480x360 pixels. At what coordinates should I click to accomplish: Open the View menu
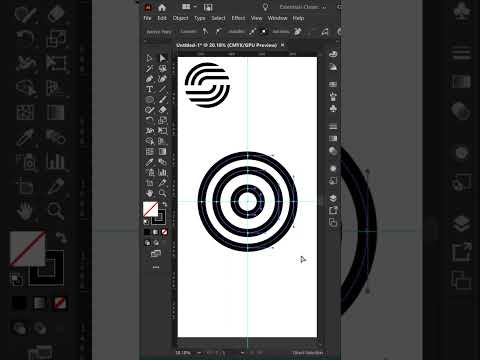click(256, 18)
